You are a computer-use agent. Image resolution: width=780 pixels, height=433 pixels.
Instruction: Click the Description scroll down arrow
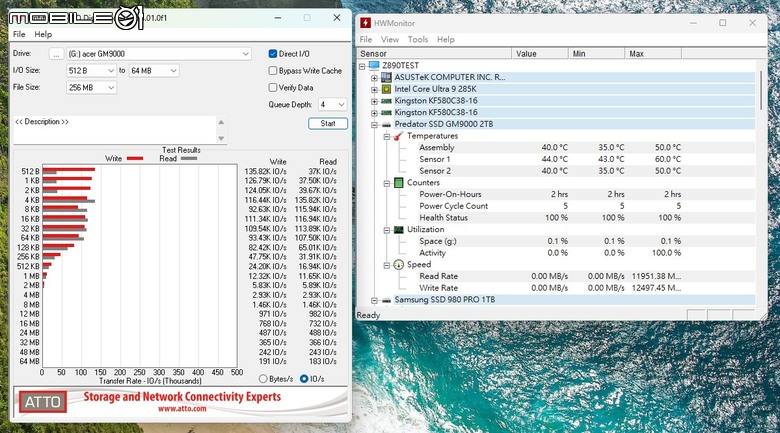coord(221,138)
